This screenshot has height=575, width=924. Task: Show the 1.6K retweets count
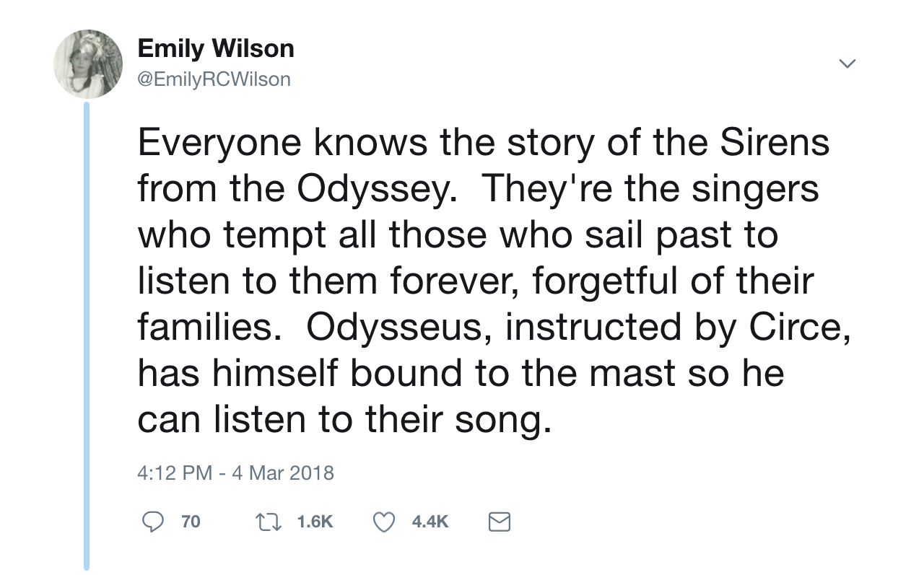315,522
